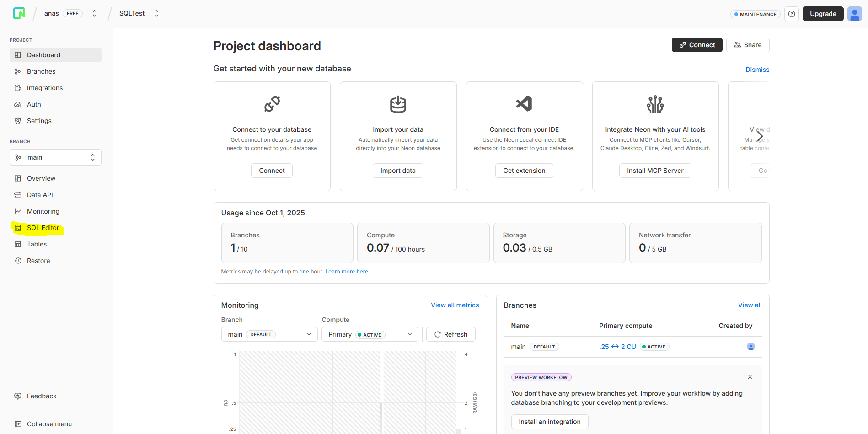
Task: Refresh the Monitoring chart
Action: [451, 334]
